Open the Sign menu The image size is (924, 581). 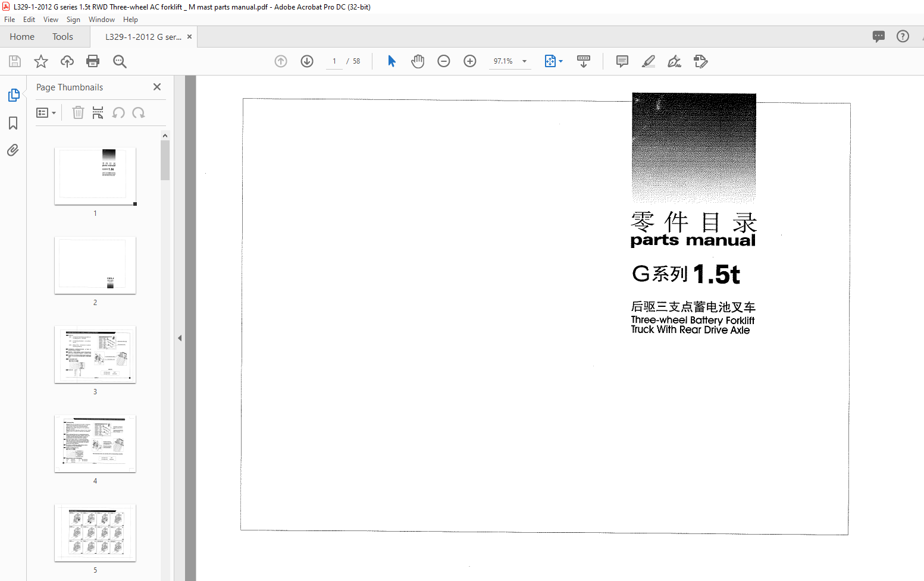point(73,20)
